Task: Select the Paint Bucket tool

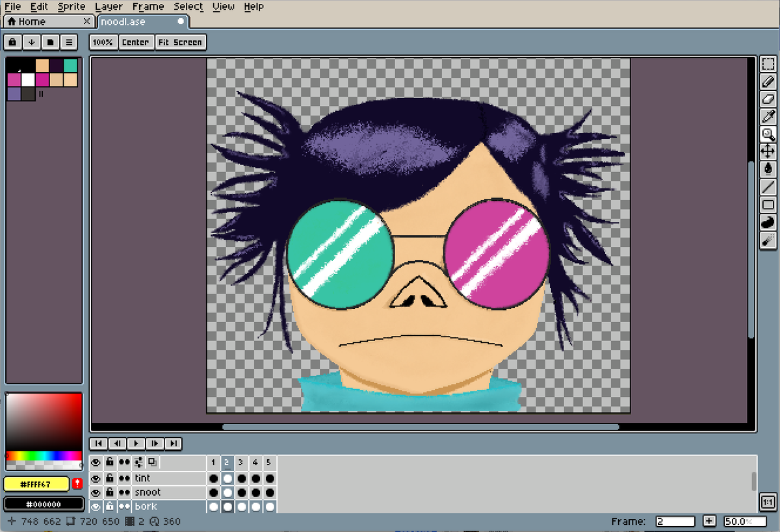Action: 768,170
